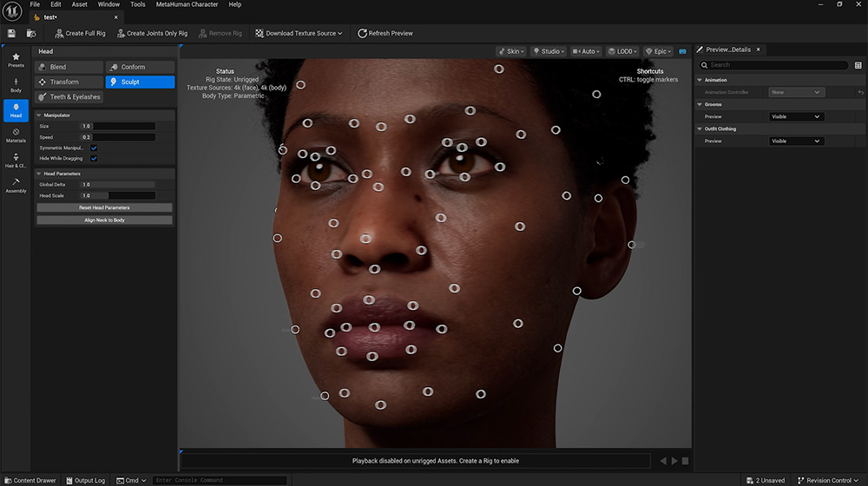This screenshot has width=868, height=486.
Task: Select the Blend head tool
Action: point(69,67)
